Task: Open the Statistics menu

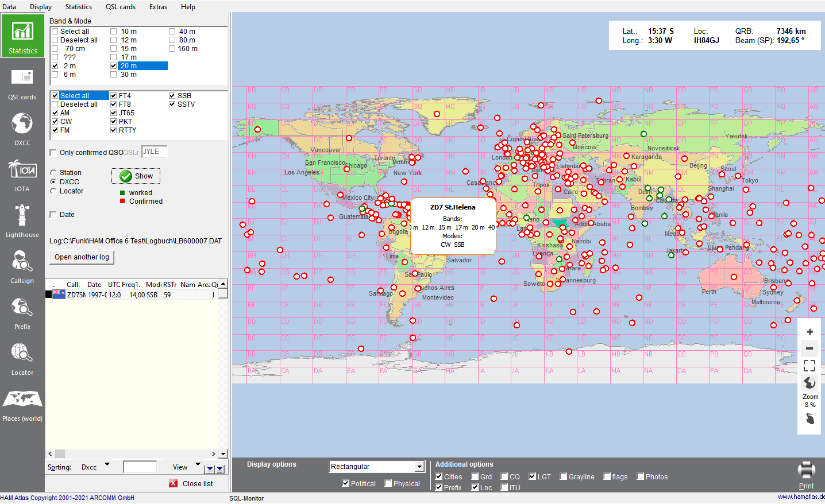Action: tap(79, 7)
